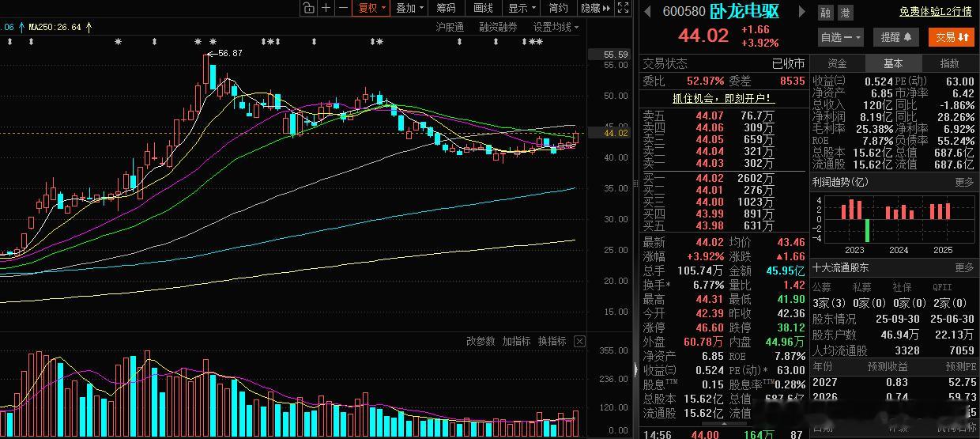
Task: Click the MA250 arrow indicator
Action: 89,26
